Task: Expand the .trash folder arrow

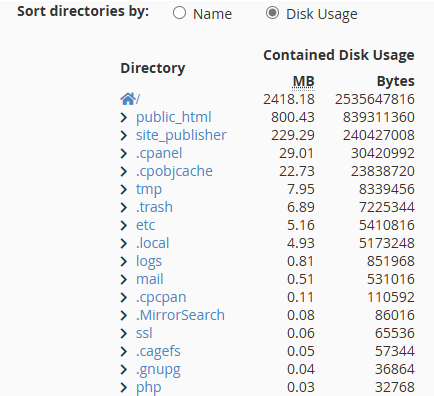Action: tap(124, 207)
